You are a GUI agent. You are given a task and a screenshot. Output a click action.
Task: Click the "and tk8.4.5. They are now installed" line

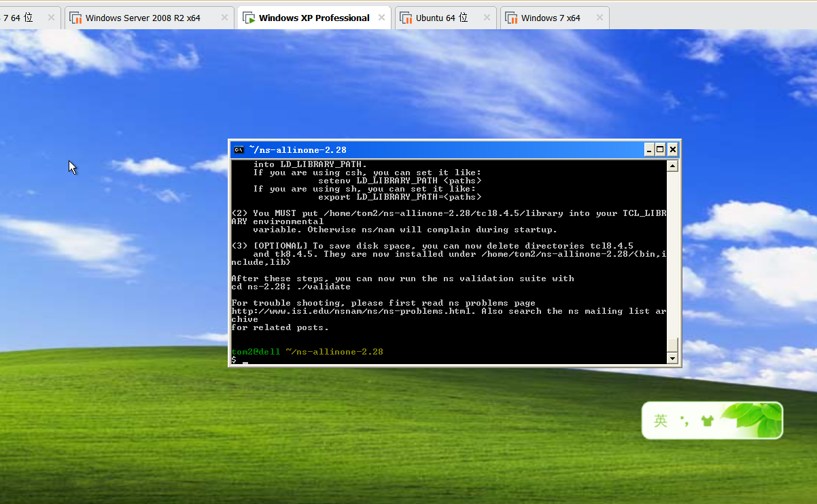(459, 254)
